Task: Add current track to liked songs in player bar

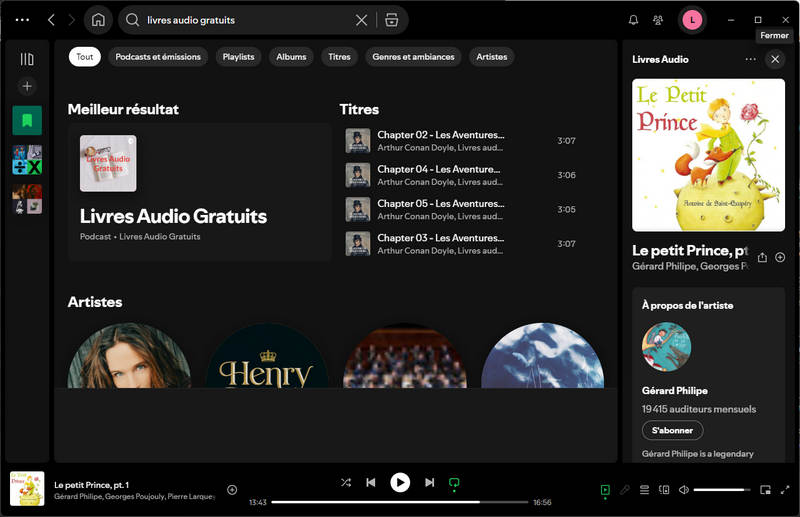Action: [232, 490]
